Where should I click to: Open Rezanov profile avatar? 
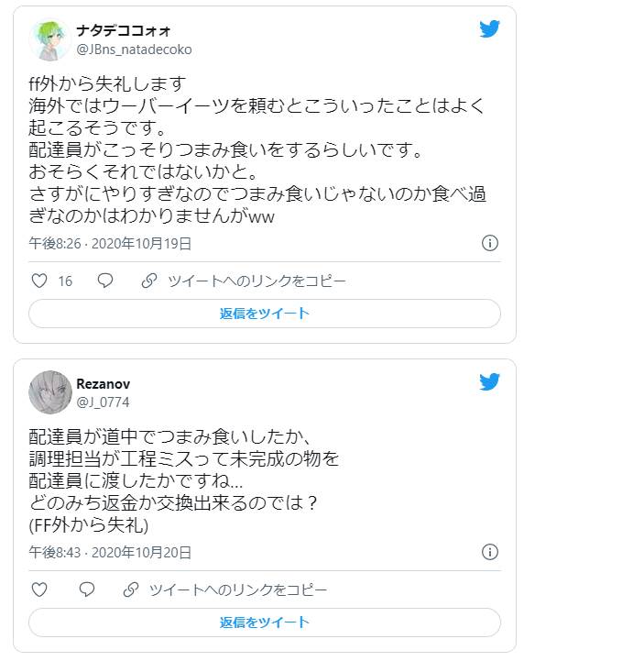tap(50, 392)
